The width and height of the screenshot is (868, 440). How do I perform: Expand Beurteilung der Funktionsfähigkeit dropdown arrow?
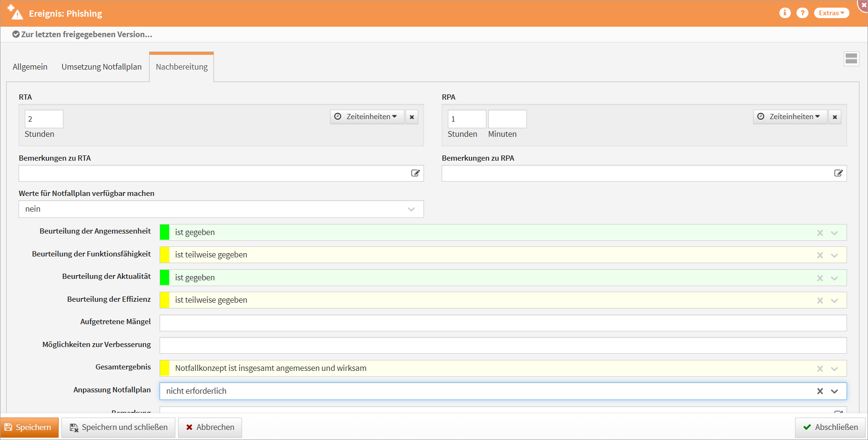pyautogui.click(x=834, y=255)
